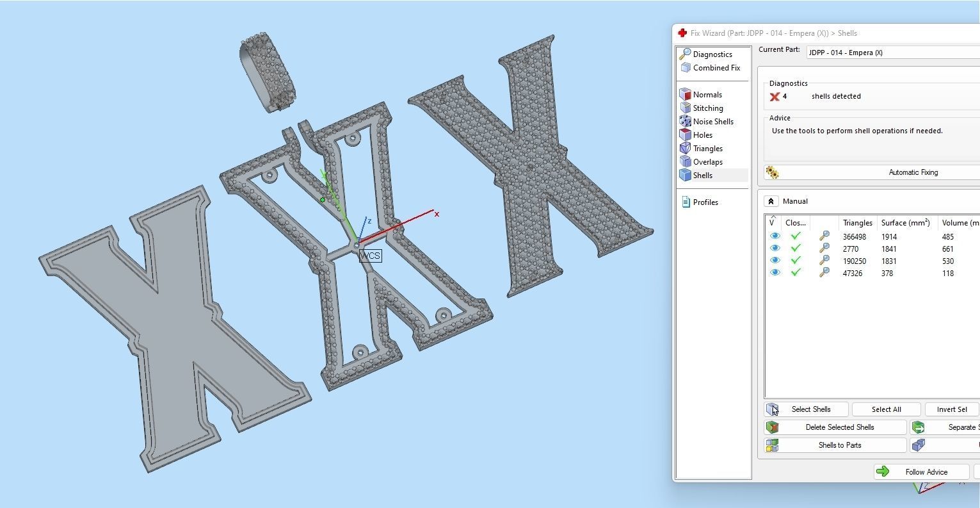Click the Automatic Fixing gears icon
The image size is (980, 508).
(773, 172)
